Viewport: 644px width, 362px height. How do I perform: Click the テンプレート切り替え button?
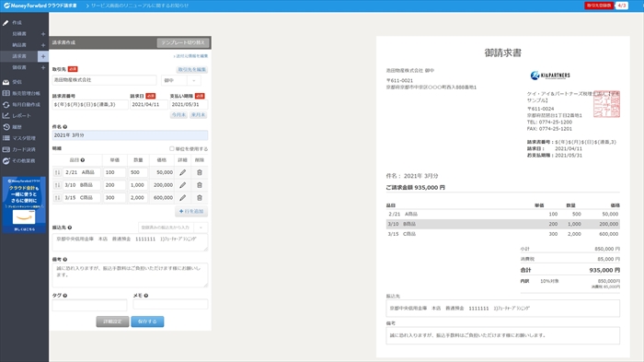183,42
